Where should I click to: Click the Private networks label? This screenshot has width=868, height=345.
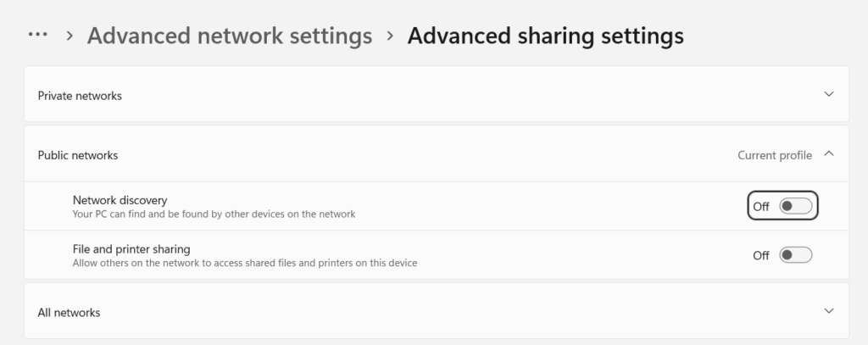(80, 96)
